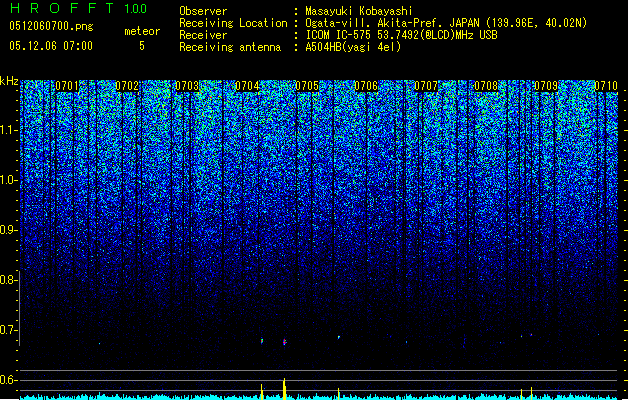This screenshot has width=629, height=400.
Task: Click the 0701 time marker
Action: [67, 86]
